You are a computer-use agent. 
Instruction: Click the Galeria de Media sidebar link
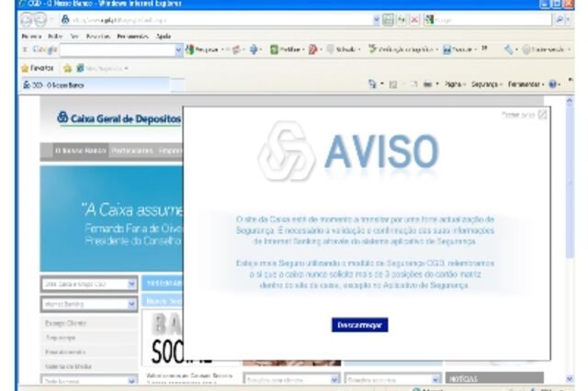[68, 366]
